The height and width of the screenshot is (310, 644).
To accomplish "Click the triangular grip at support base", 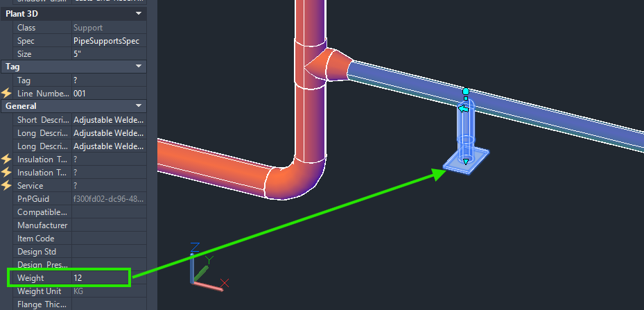I will click(x=466, y=162).
